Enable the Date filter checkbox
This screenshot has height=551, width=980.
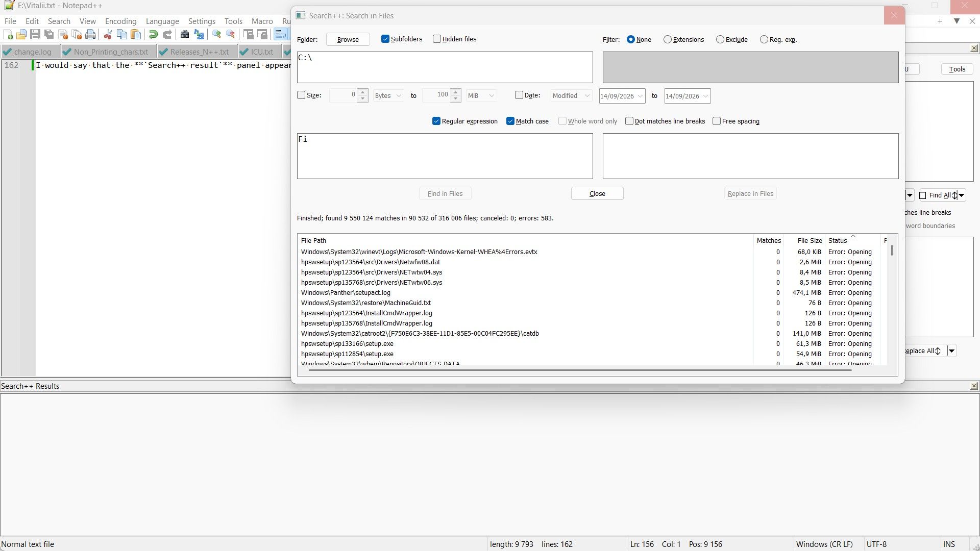(x=519, y=95)
